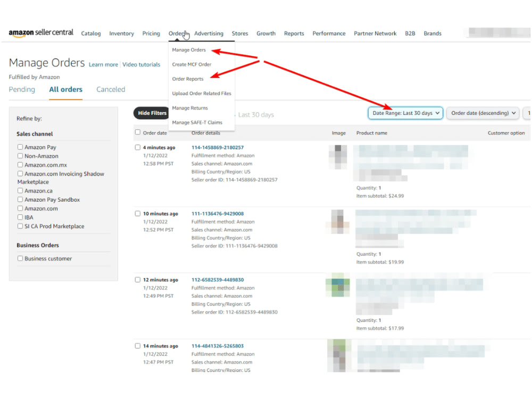The image size is (532, 399).
Task: Open the Stores menu
Action: (240, 33)
